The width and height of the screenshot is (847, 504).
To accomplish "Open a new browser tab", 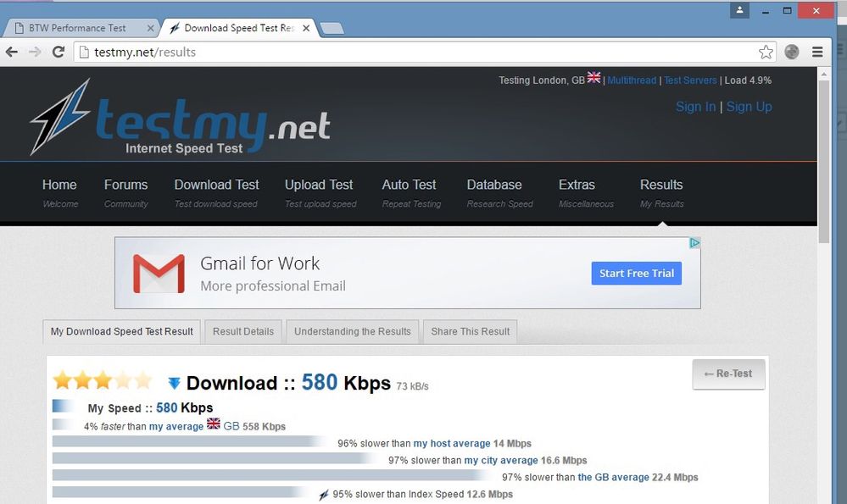I will (332, 29).
